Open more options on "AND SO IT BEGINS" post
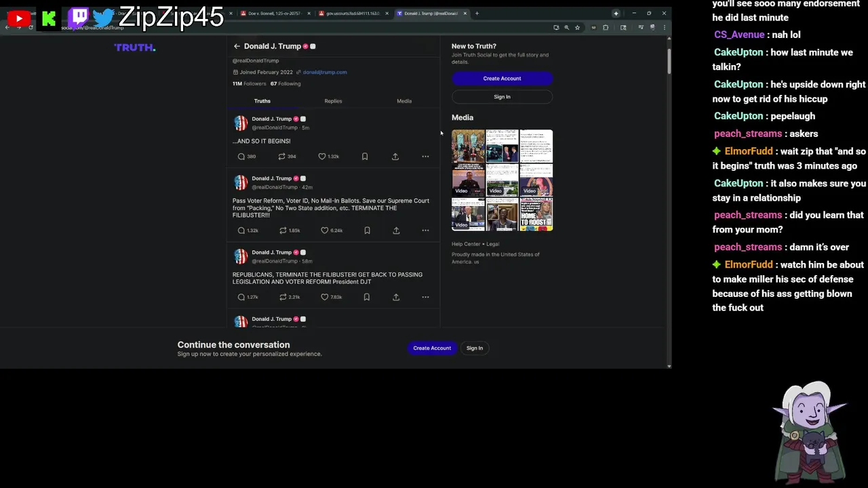 pyautogui.click(x=425, y=157)
